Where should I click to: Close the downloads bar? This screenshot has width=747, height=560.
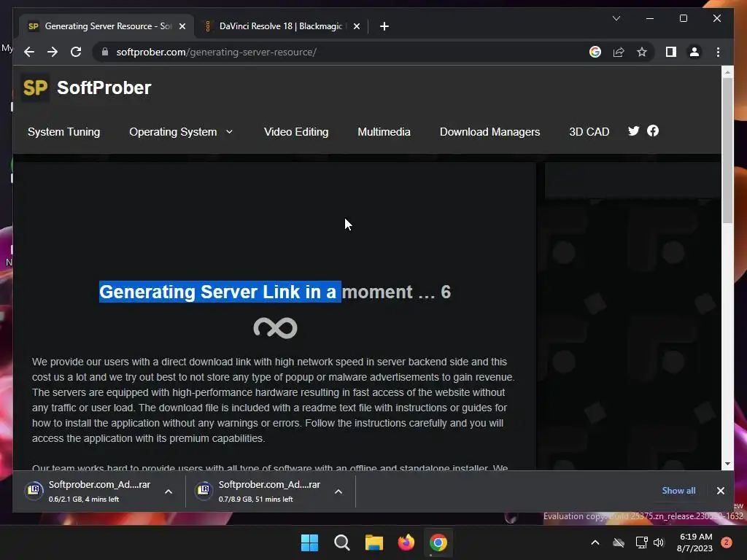tap(720, 491)
